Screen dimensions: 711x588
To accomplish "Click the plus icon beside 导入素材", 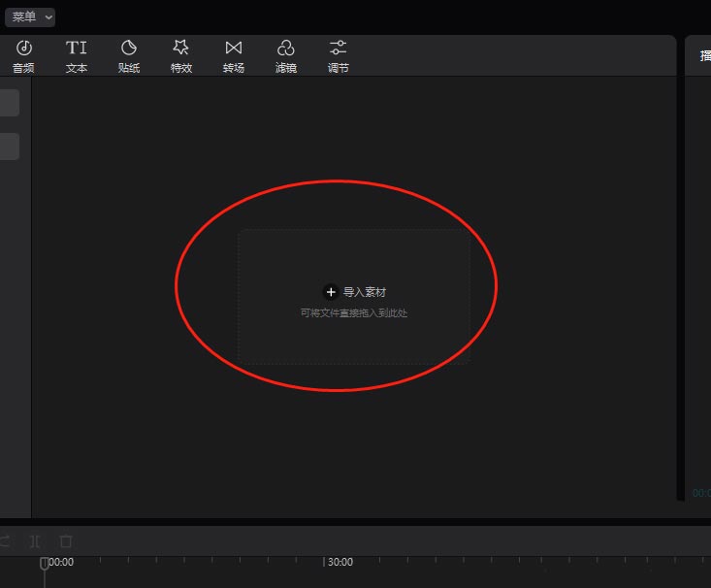I will coord(331,291).
